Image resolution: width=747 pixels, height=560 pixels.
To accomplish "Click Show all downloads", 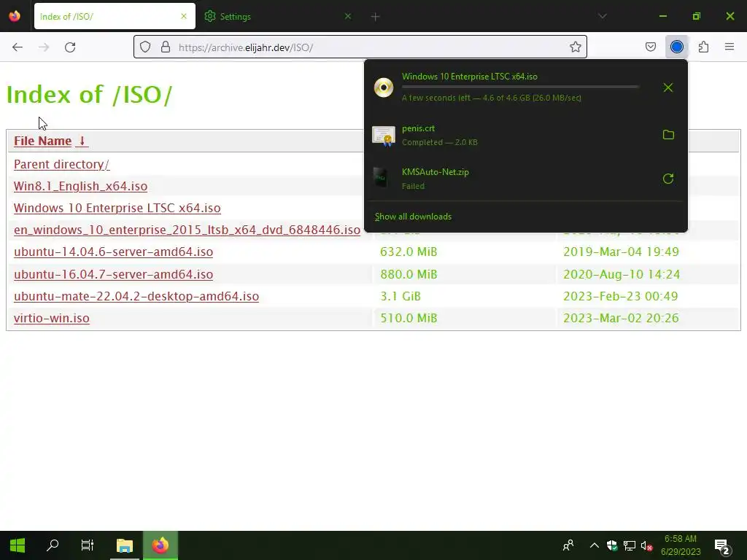I will [413, 217].
